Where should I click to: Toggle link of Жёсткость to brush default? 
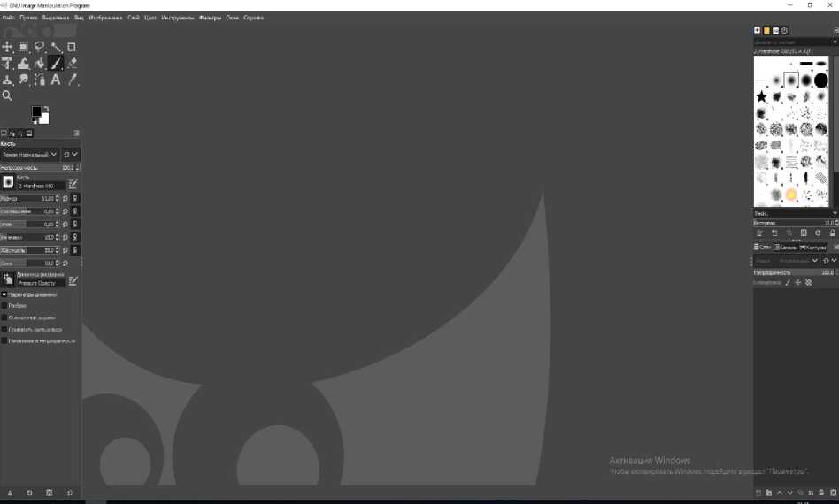point(75,250)
